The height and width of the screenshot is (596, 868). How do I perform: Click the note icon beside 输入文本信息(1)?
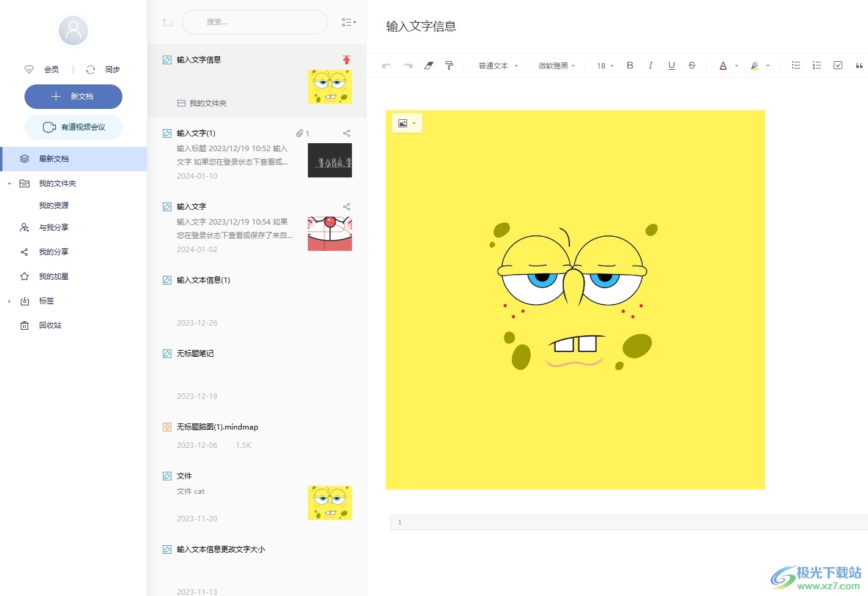click(x=167, y=280)
